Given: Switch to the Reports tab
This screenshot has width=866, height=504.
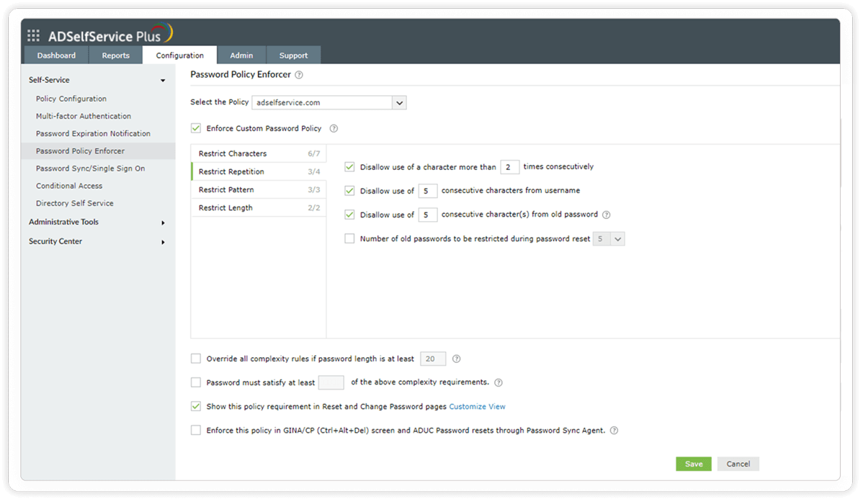Looking at the screenshot, I should [x=115, y=55].
